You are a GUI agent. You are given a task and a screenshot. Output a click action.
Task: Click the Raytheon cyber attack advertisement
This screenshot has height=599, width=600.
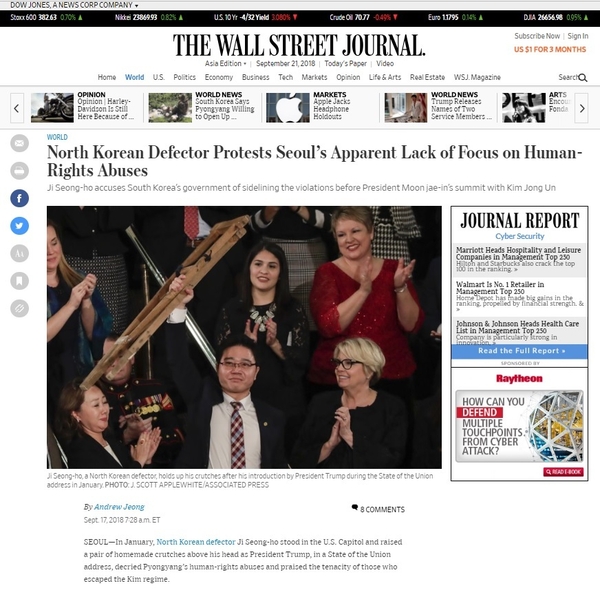[x=520, y=426]
